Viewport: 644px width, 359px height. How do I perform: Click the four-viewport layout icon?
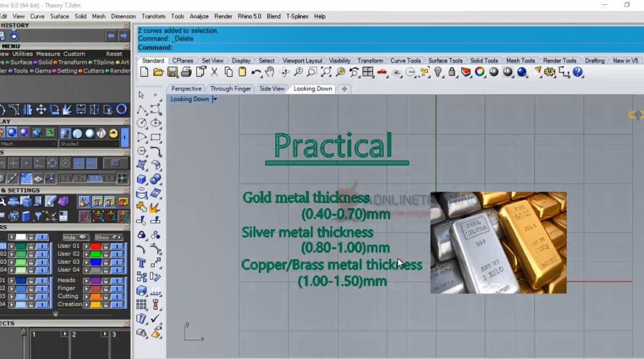point(368,72)
